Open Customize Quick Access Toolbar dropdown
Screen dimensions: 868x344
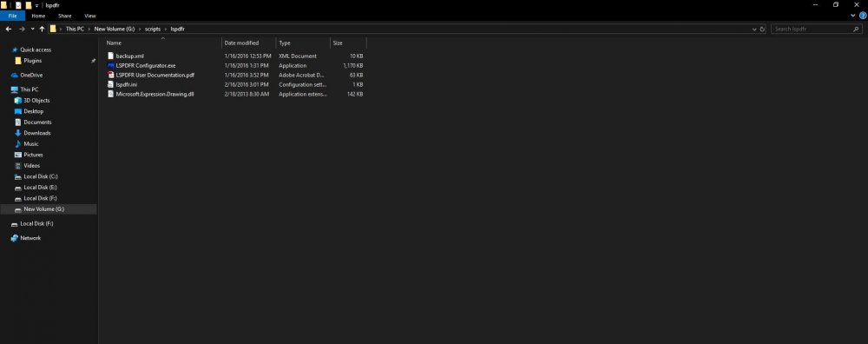tap(37, 5)
